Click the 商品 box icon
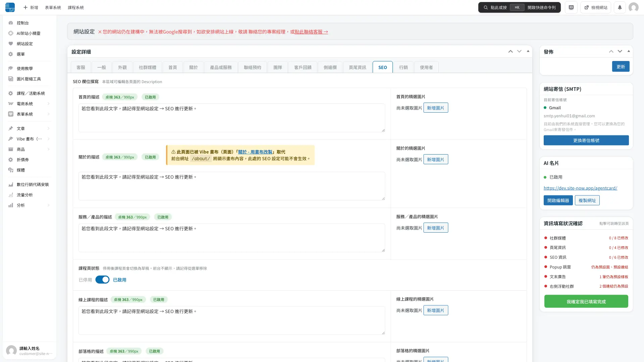This screenshot has width=644, height=362. pyautogui.click(x=11, y=149)
